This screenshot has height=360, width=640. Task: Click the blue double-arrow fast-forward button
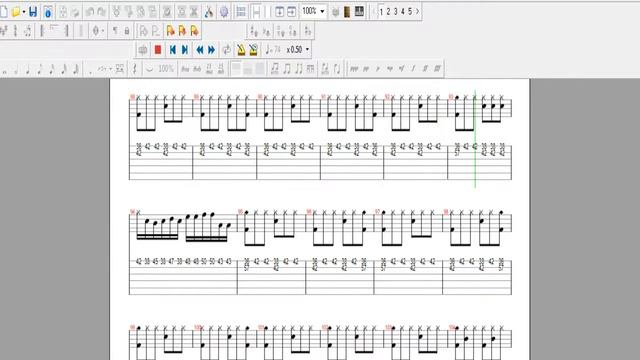click(211, 50)
